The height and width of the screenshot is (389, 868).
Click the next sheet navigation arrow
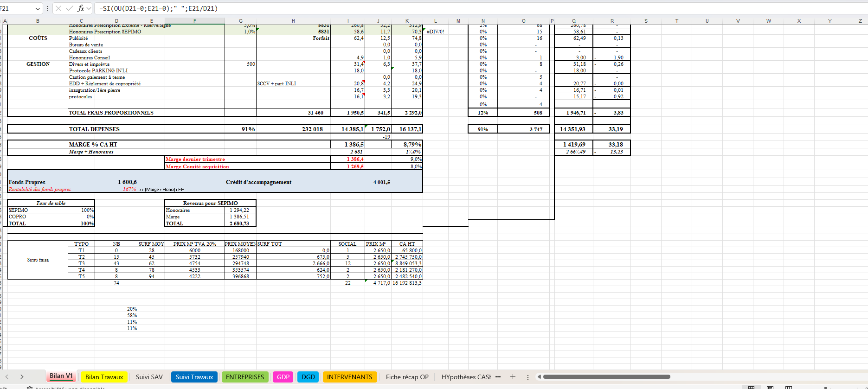[21, 377]
